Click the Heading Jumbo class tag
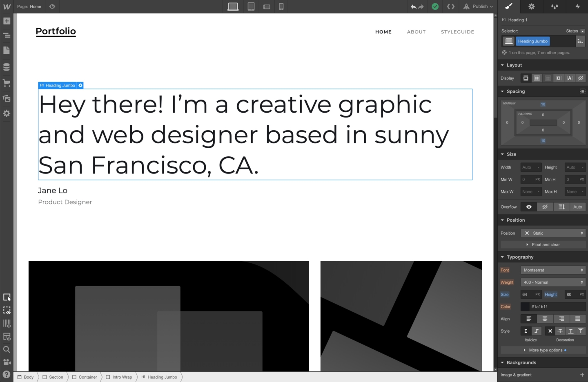Viewport: 588px width, 382px height. [533, 41]
